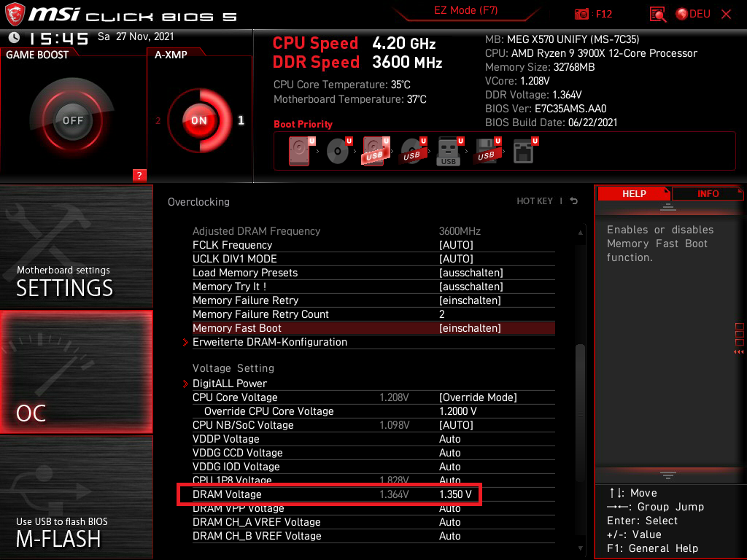Open Memory Try It ! option
The image size is (747, 560).
[x=373, y=286]
